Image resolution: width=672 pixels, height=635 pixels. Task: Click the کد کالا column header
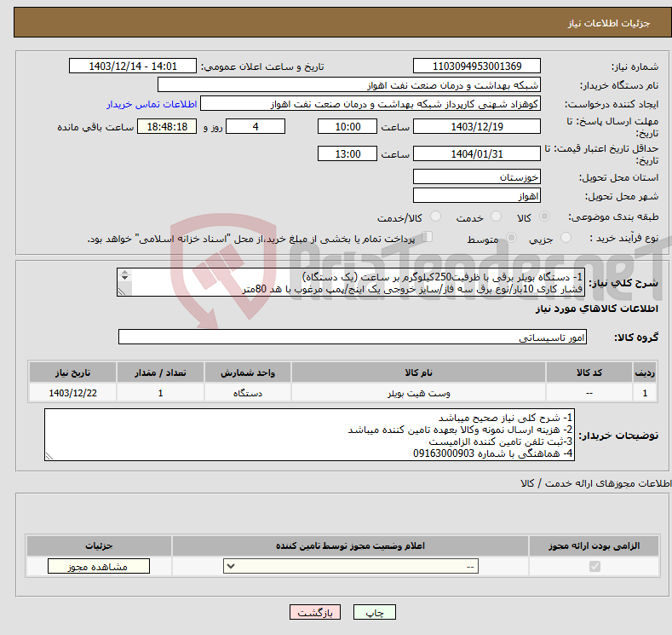tap(589, 372)
